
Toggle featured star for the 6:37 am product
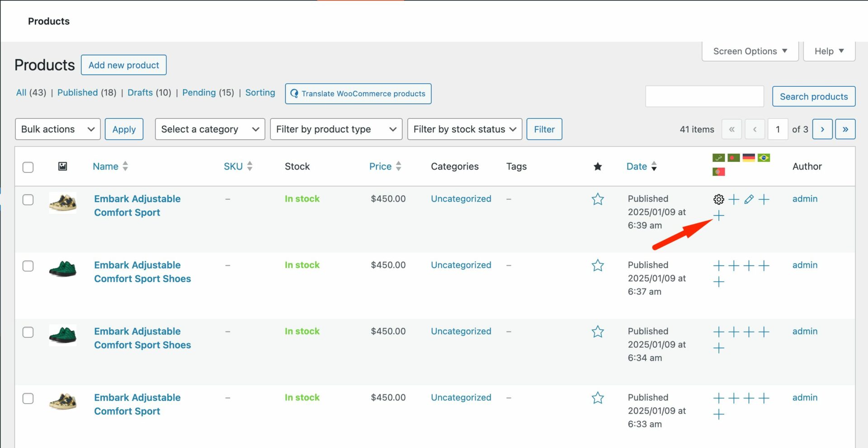[x=598, y=265]
